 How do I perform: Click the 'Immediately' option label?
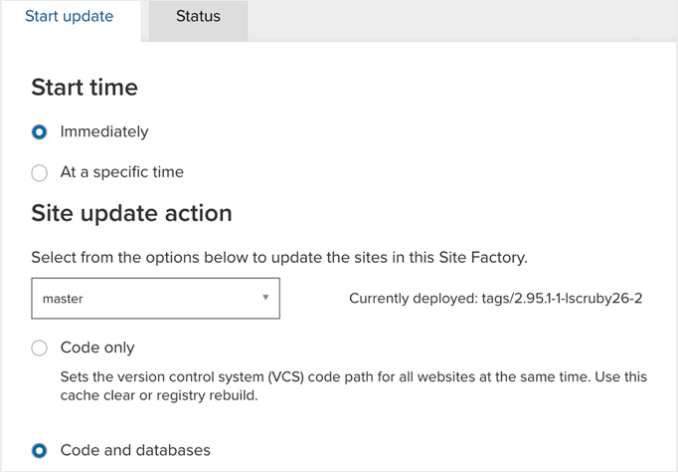[104, 131]
